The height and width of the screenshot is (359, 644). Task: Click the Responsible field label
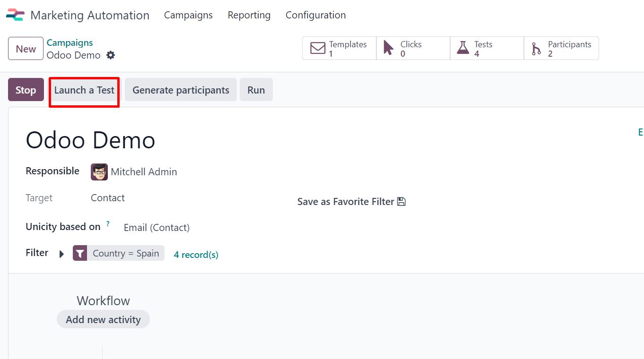click(x=52, y=171)
